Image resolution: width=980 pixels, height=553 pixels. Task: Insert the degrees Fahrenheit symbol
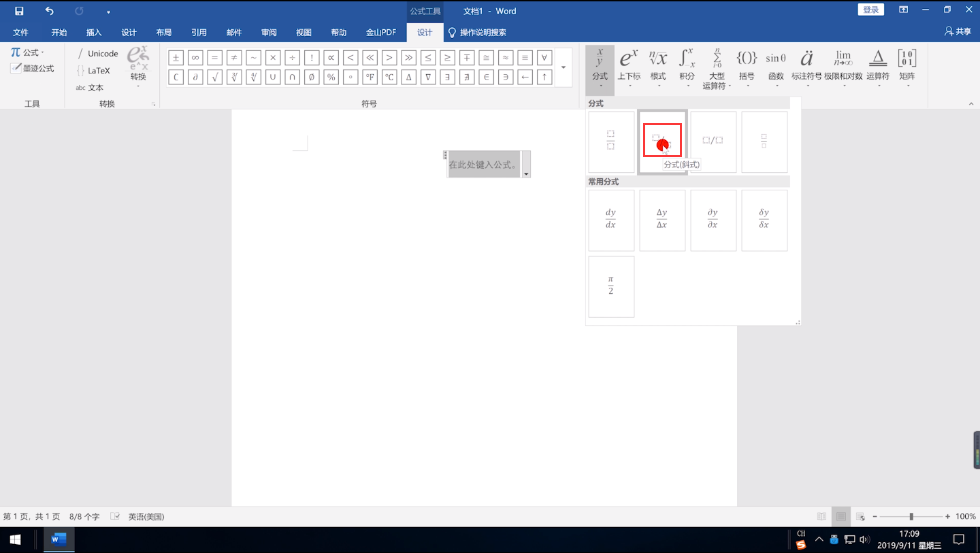370,77
